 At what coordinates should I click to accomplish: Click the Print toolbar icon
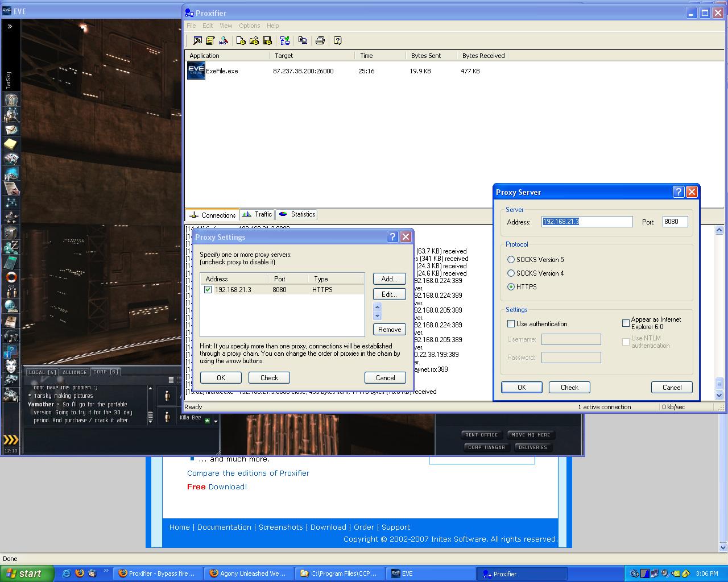(x=320, y=40)
